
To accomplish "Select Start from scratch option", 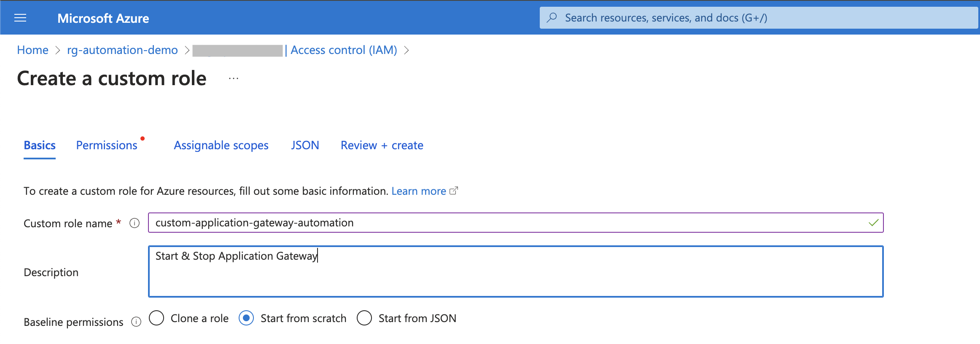I will [x=246, y=318].
